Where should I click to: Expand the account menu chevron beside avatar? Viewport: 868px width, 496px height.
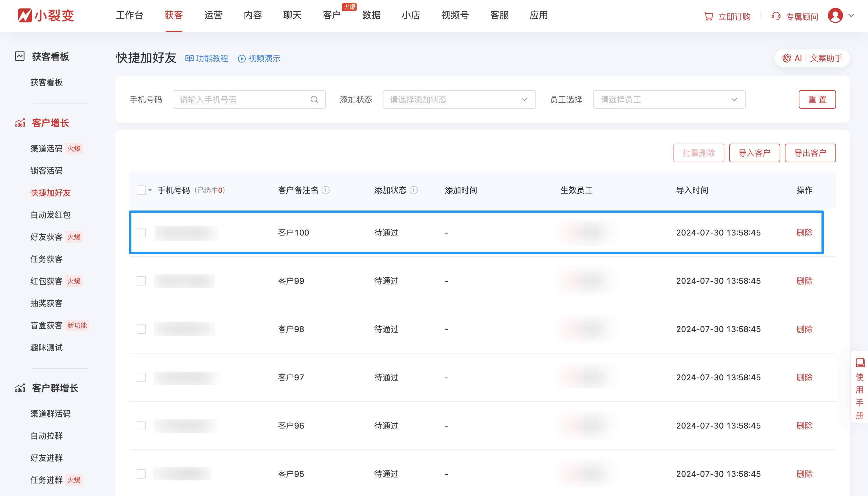click(x=851, y=16)
